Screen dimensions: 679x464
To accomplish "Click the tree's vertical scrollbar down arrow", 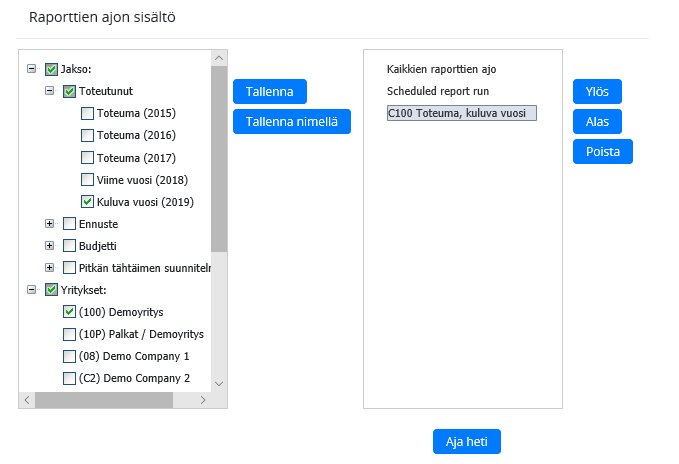I will [219, 383].
